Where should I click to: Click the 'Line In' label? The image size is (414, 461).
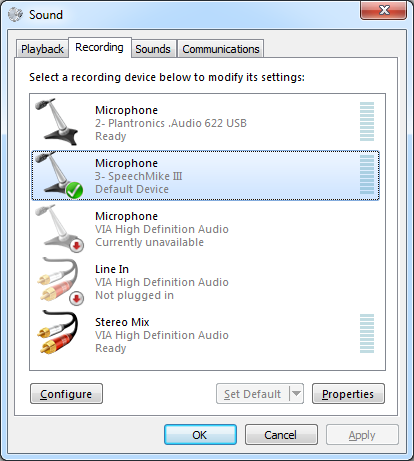point(112,269)
